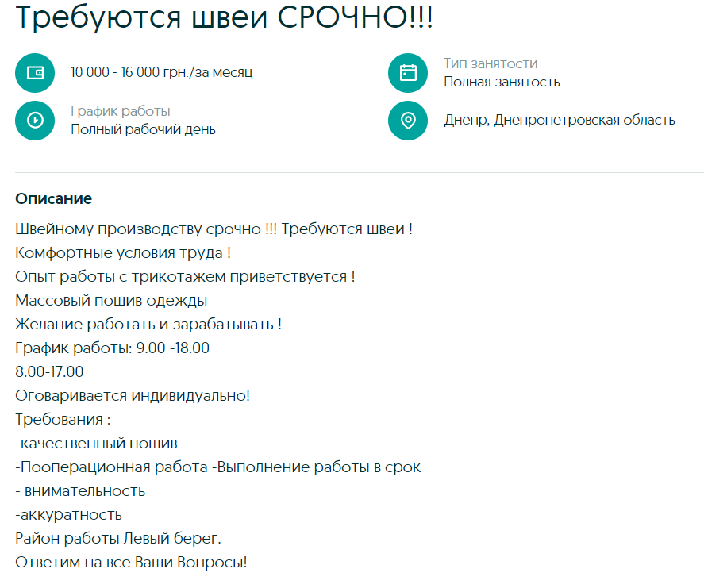This screenshot has height=588, width=704.
Task: Click the 'Полный рабочий день' text
Action: 143,129
